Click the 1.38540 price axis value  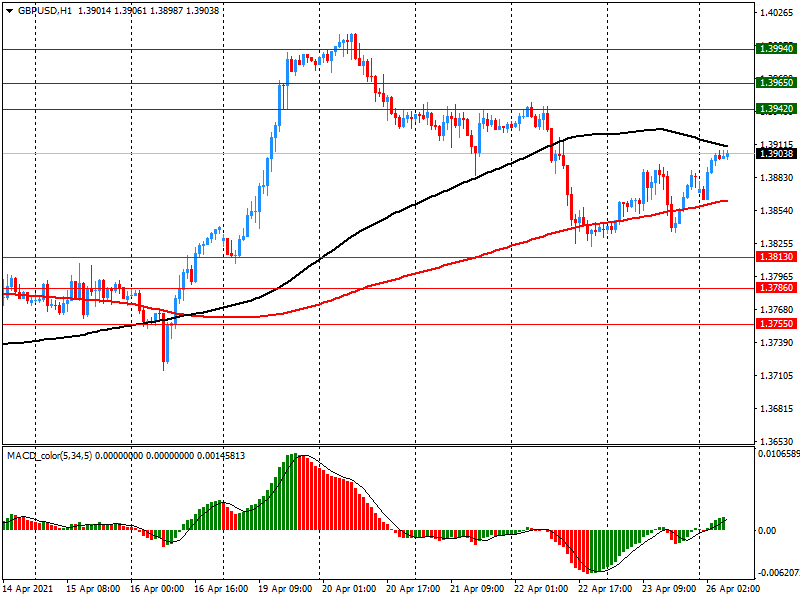pyautogui.click(x=777, y=211)
